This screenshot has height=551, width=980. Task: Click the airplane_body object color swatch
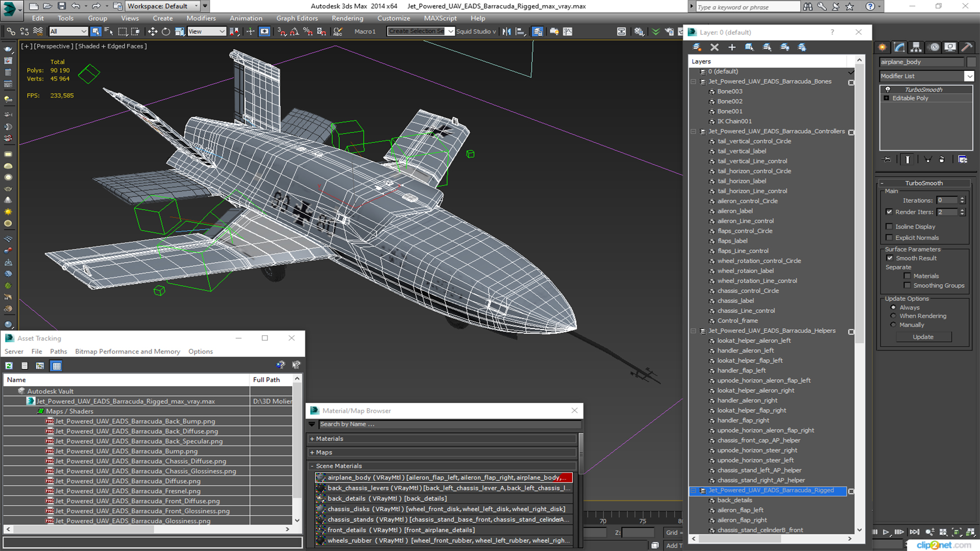(971, 62)
